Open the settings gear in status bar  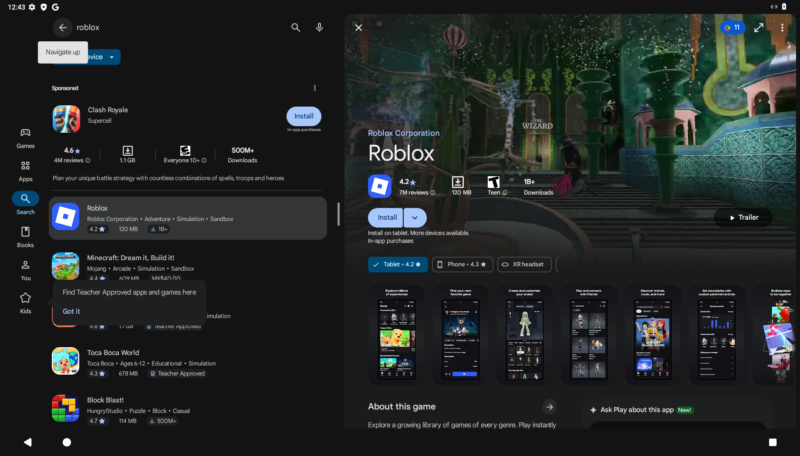coord(32,7)
